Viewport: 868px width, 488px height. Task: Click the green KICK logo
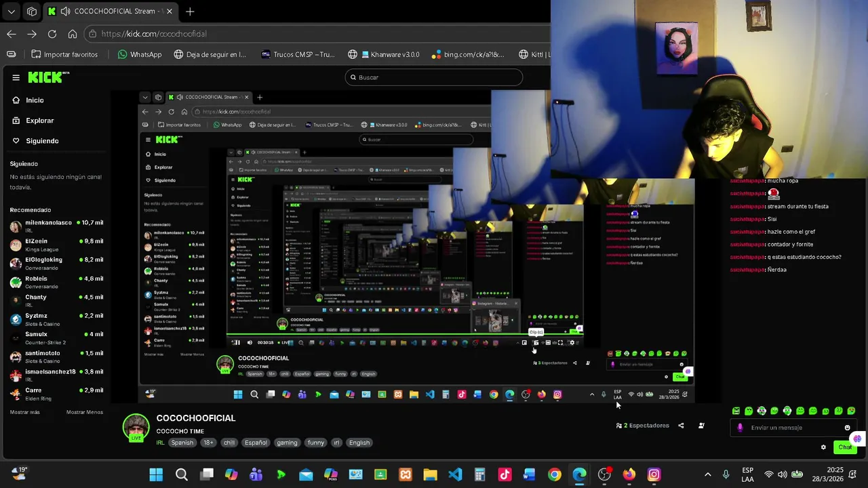click(48, 77)
